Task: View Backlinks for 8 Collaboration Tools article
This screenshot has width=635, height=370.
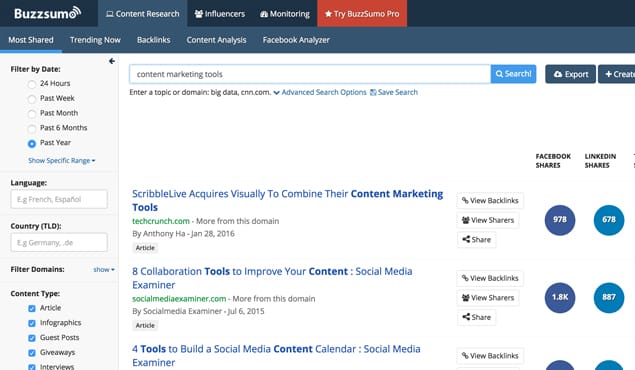Action: click(x=490, y=279)
